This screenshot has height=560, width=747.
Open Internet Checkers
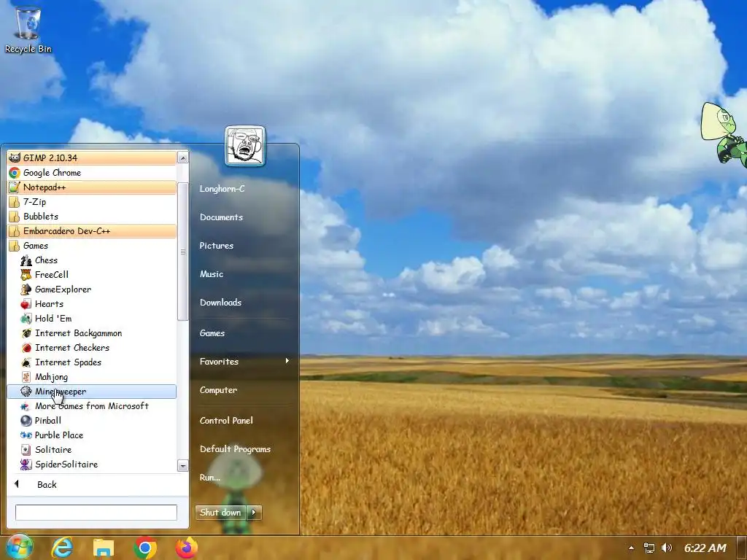pos(92,348)
